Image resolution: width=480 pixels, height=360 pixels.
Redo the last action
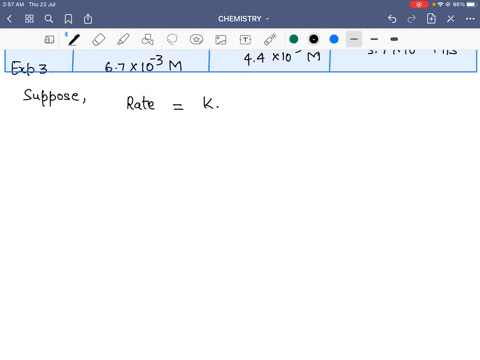[412, 19]
